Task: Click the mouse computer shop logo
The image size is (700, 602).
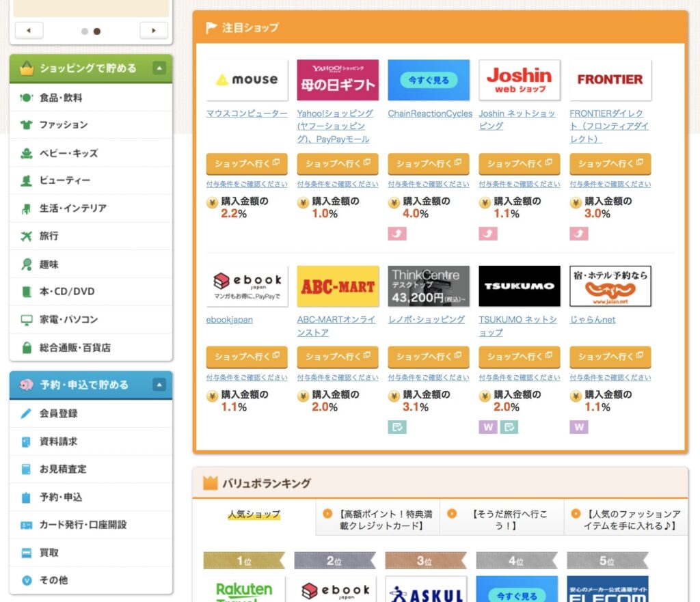Action: click(247, 80)
